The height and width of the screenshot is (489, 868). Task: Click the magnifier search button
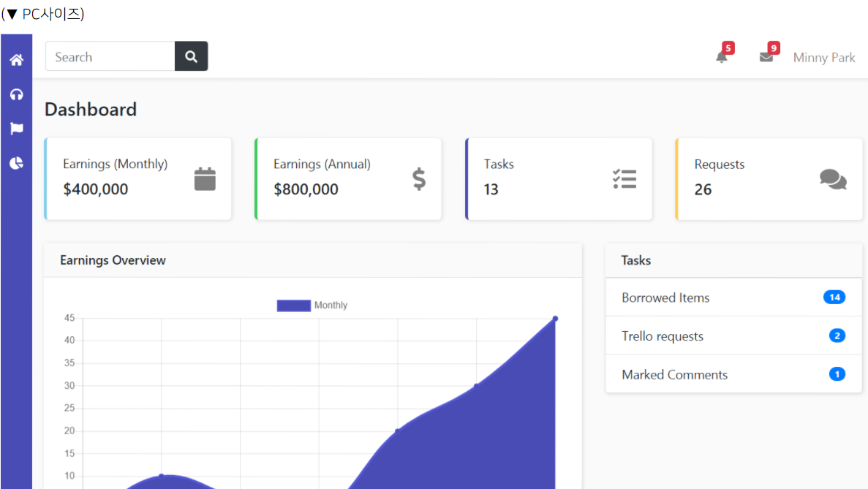point(191,56)
